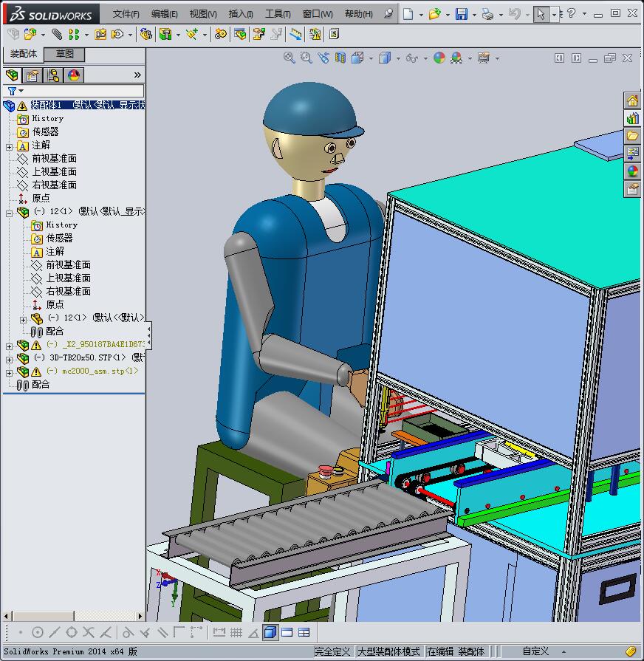Toggle the quadrant snap icon
The height and width of the screenshot is (661, 644).
72,632
